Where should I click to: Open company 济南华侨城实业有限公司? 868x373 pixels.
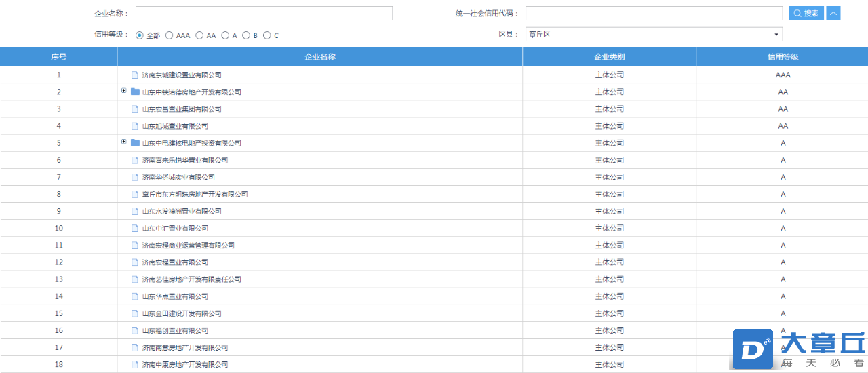coord(178,178)
